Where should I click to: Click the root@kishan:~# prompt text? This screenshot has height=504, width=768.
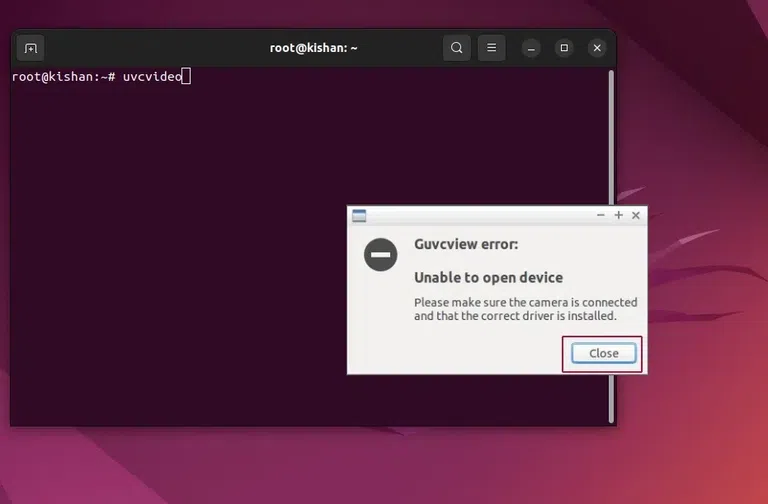point(63,76)
